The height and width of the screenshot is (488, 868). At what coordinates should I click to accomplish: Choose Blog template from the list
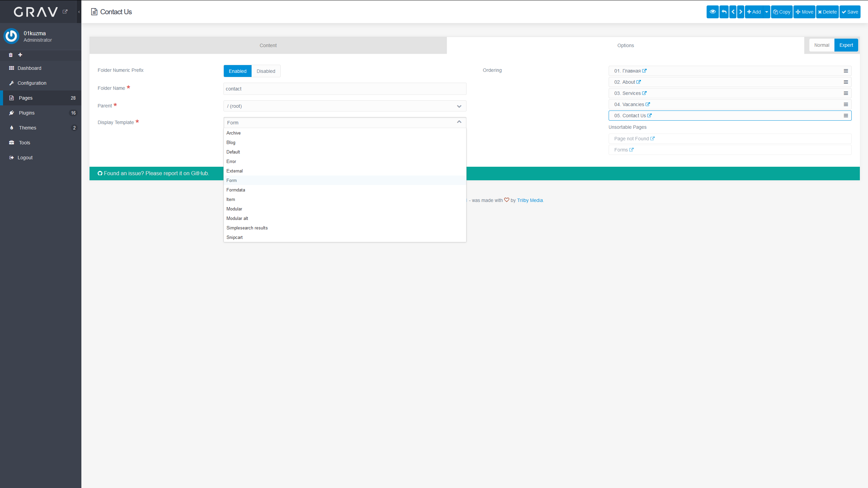[345, 142]
